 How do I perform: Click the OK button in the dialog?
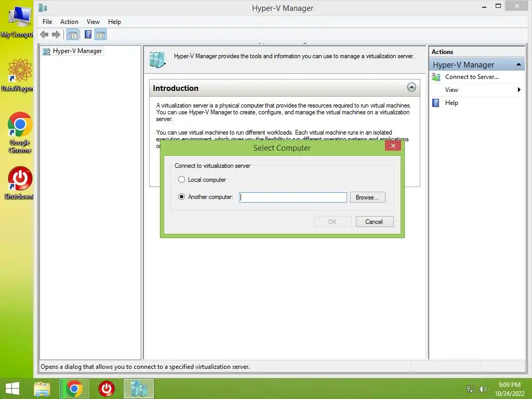point(332,222)
